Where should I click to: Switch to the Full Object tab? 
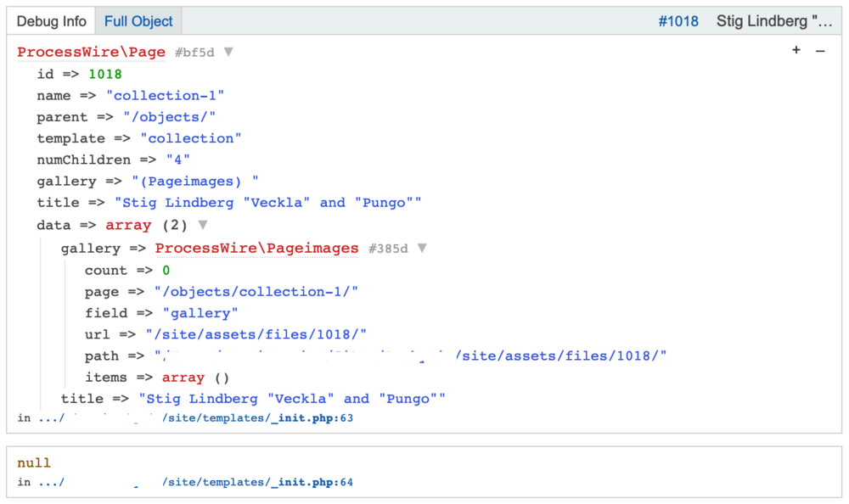click(138, 21)
